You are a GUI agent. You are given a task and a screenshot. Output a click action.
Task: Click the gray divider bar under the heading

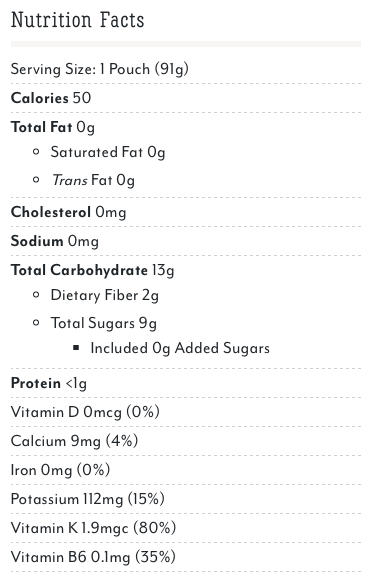pyautogui.click(x=186, y=44)
